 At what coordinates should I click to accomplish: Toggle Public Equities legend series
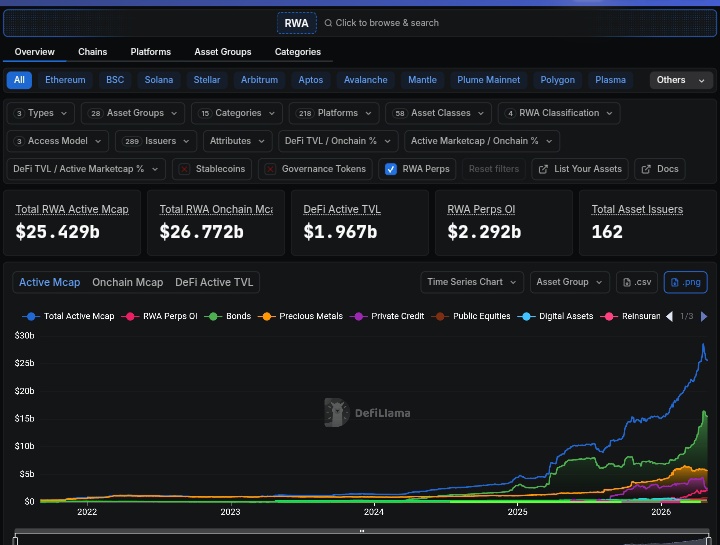tap(471, 316)
